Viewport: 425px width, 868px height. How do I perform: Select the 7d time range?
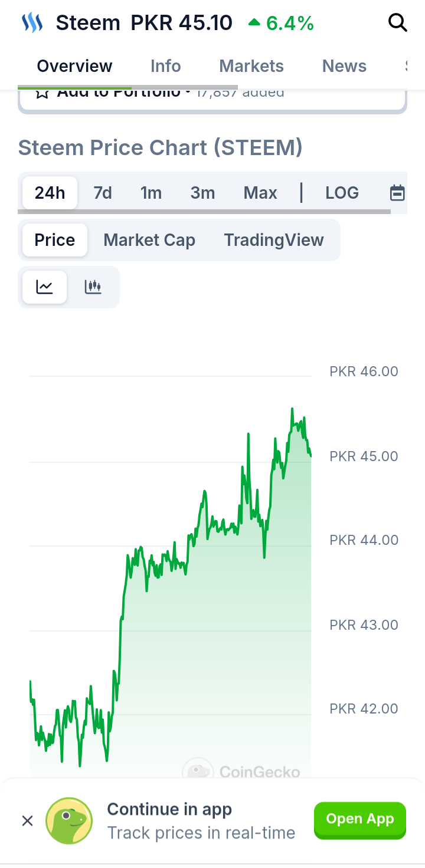coord(103,193)
